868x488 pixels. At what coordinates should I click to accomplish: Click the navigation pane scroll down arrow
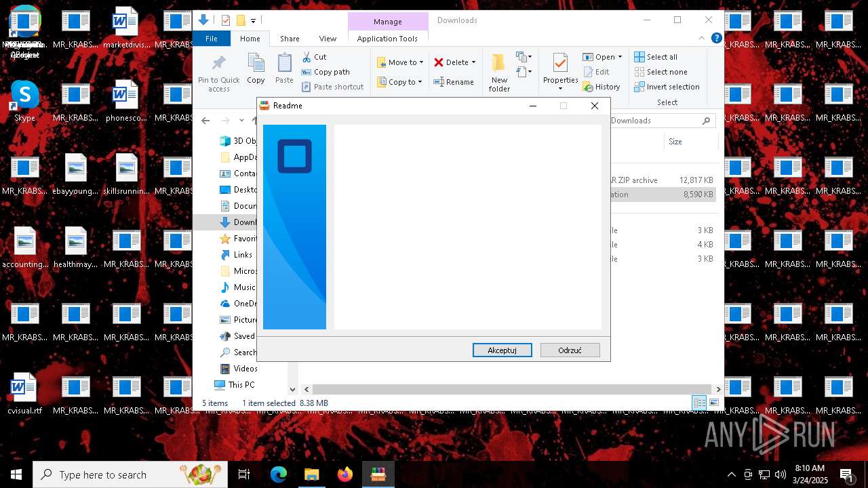[x=292, y=389]
